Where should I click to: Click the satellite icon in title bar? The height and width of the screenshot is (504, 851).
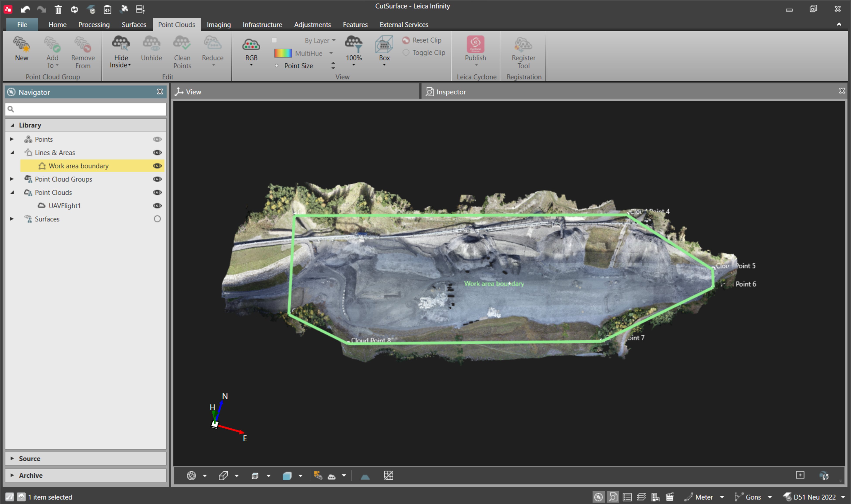pyautogui.click(x=124, y=9)
